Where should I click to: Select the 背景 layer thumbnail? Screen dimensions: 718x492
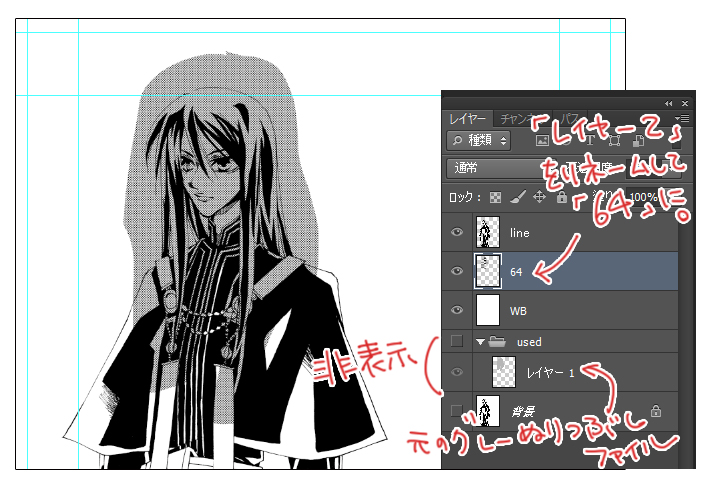coord(488,411)
